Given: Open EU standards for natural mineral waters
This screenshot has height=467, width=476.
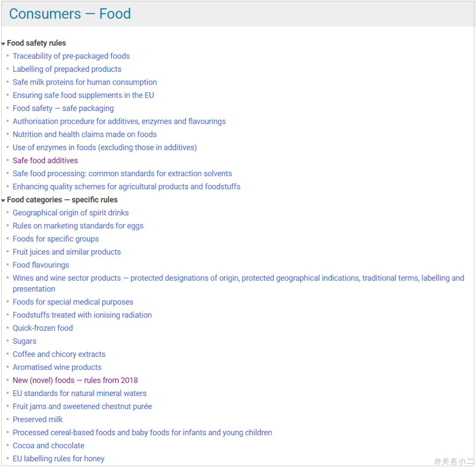Looking at the screenshot, I should pos(79,393).
